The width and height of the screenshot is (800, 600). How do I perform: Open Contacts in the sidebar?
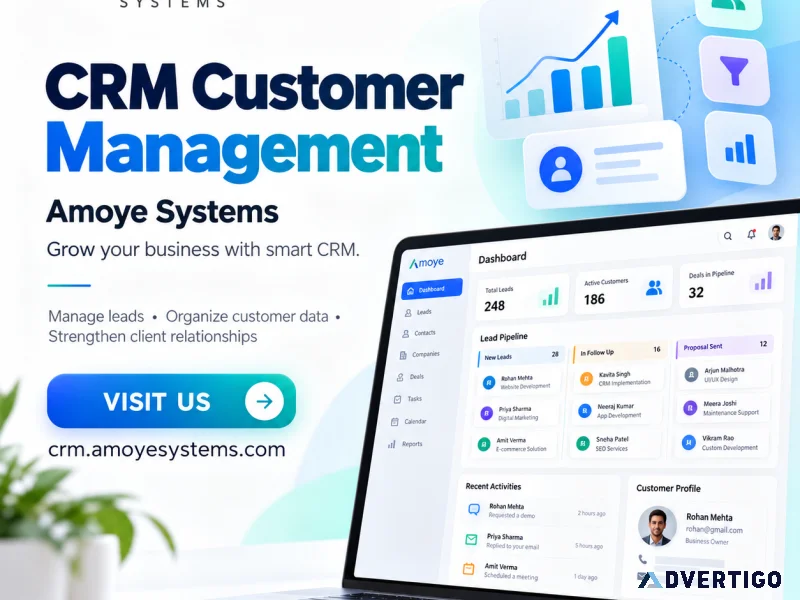(419, 333)
